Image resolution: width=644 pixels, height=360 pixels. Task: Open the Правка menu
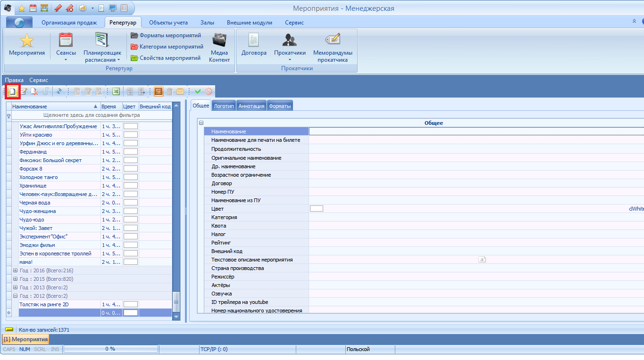coord(14,80)
